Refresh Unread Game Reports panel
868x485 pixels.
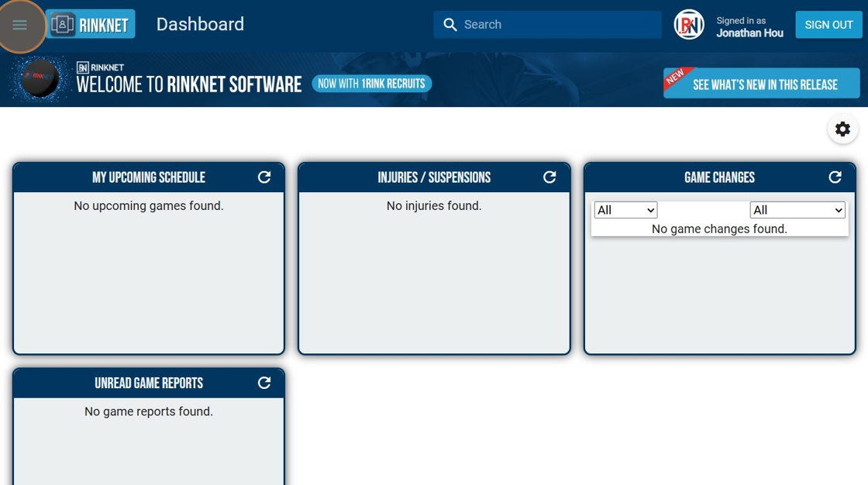264,384
